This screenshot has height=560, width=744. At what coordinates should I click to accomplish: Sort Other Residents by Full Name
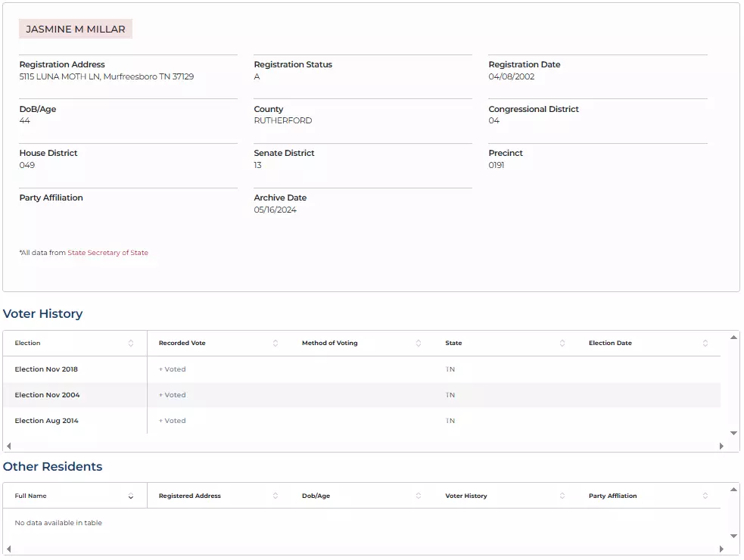[x=130, y=496]
